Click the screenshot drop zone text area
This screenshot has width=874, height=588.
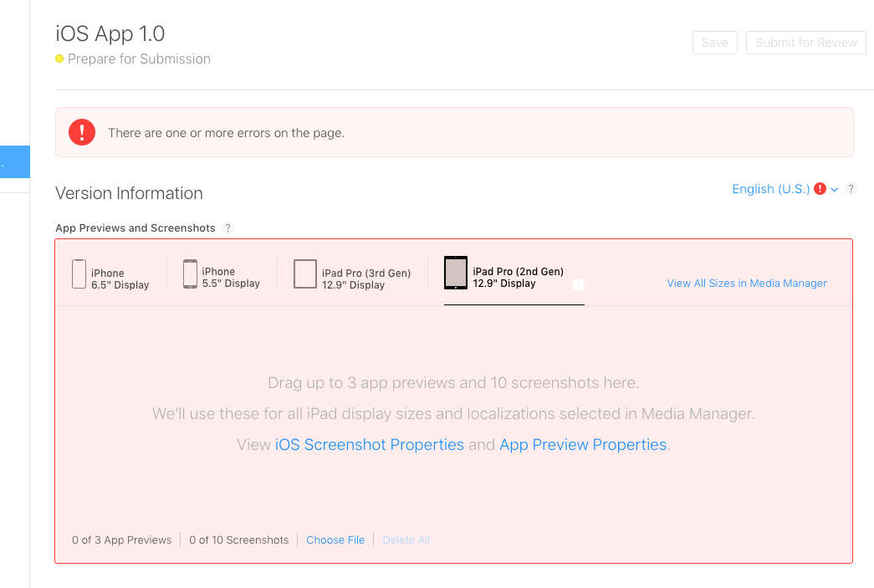click(452, 383)
